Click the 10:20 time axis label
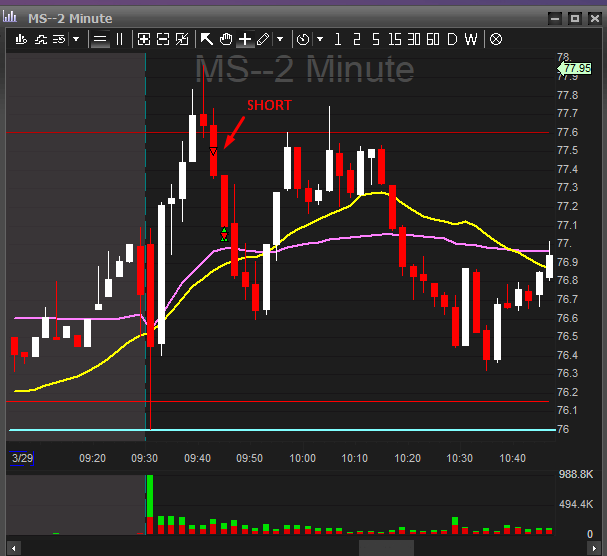Image resolution: width=607 pixels, height=556 pixels. [x=407, y=458]
